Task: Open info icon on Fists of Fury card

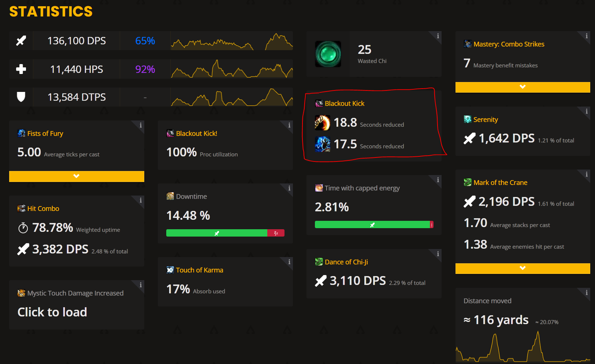Action: (141, 125)
